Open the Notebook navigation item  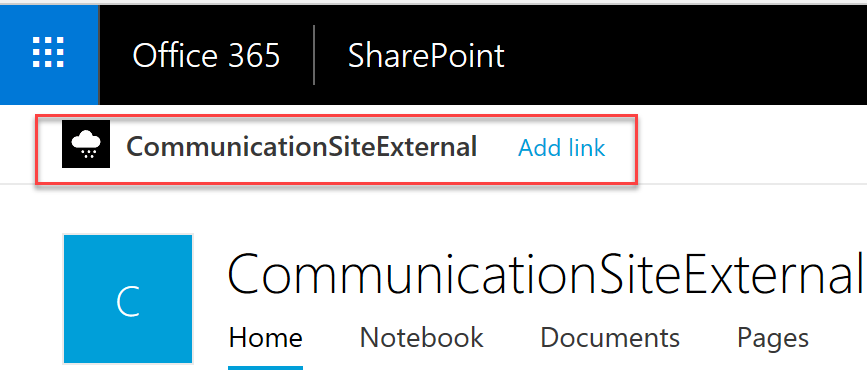421,337
